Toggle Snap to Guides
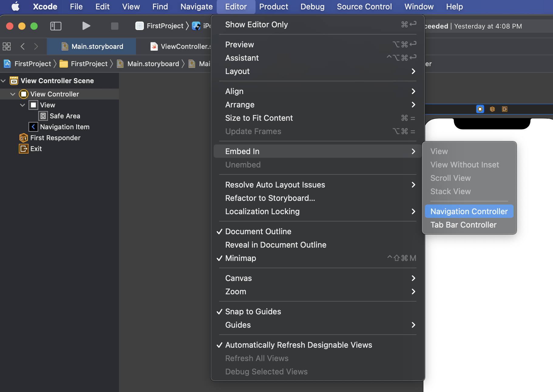 click(317, 312)
